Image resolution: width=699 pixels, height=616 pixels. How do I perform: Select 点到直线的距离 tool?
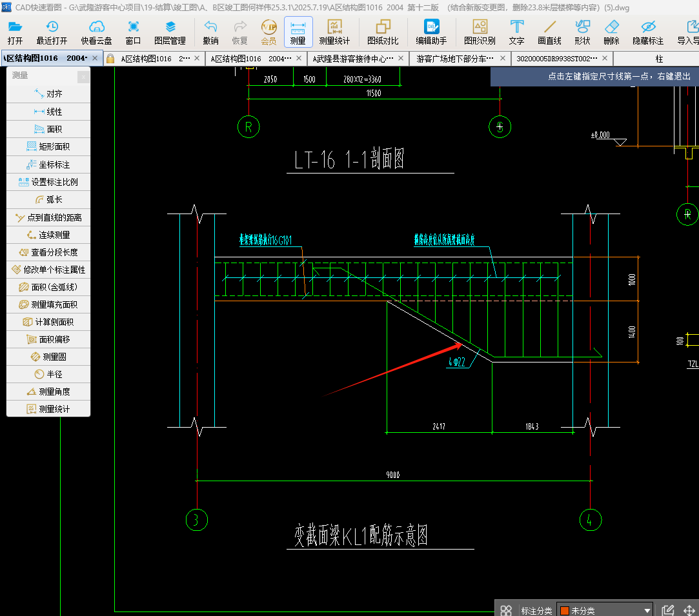click(x=48, y=217)
